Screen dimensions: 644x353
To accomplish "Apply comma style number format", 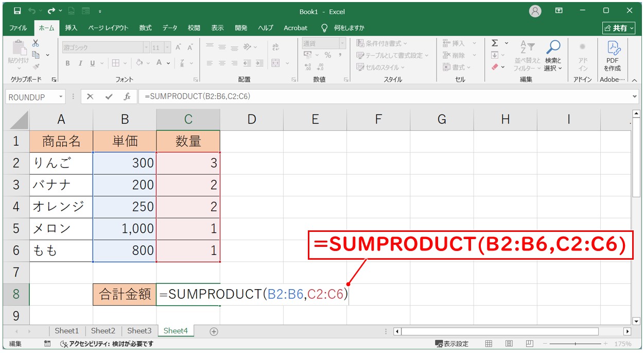I will pos(340,55).
